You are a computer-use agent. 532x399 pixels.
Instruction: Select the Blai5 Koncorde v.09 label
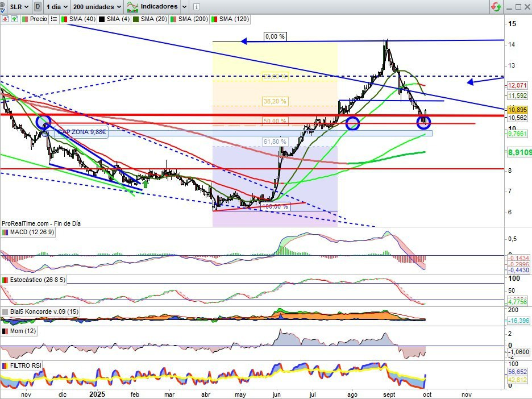point(42,311)
